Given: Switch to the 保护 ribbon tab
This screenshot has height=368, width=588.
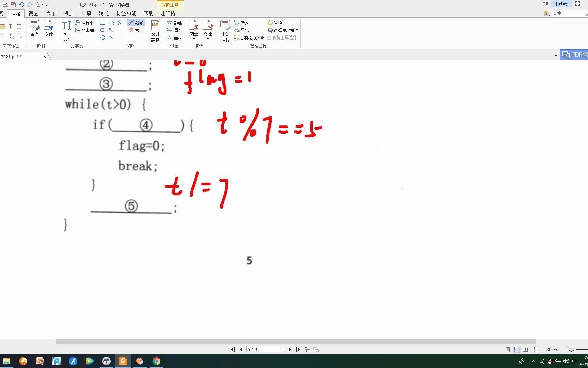Looking at the screenshot, I should [69, 13].
